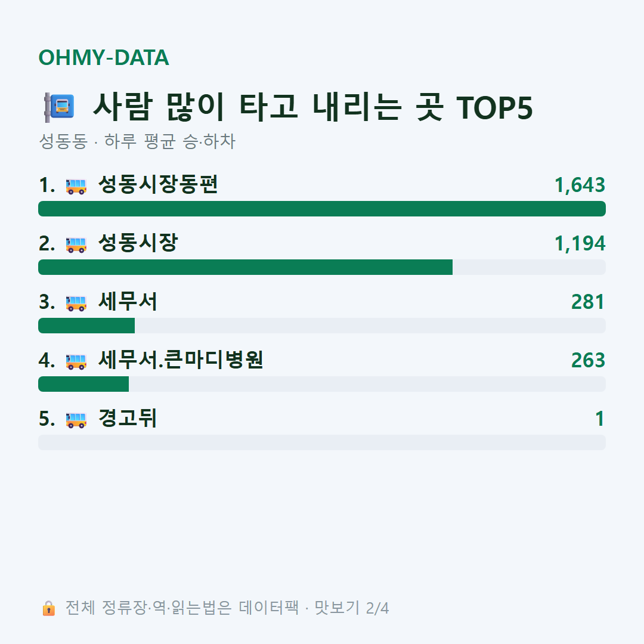This screenshot has width=644, height=644.
Task: Click the bus icon beside 성동시장 rank 2
Action: 76,244
